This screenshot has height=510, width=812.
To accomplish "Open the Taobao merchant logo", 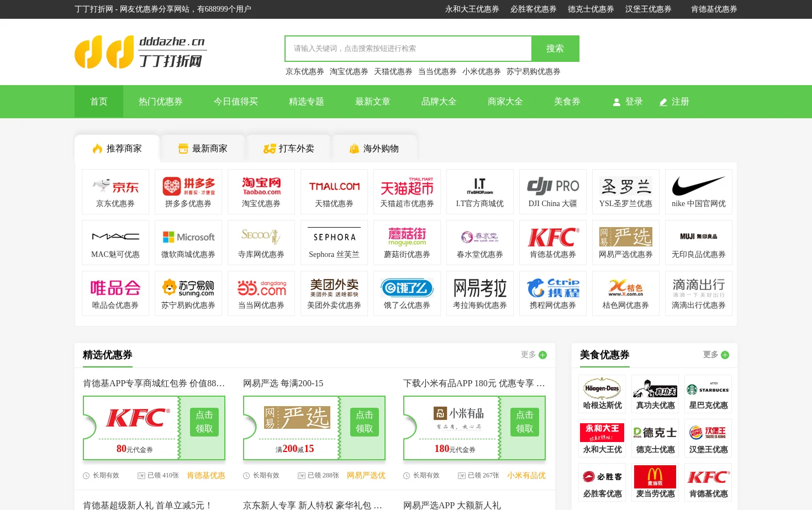I will click(261, 186).
